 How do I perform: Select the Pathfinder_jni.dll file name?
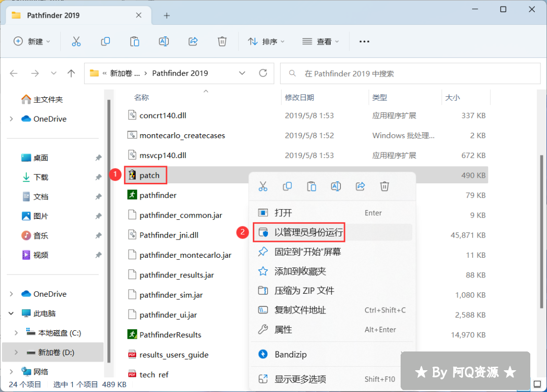[169, 235]
